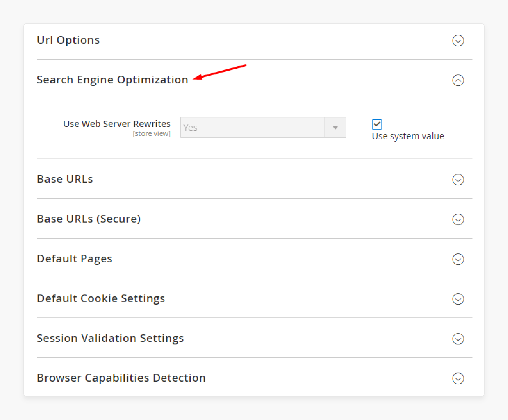This screenshot has width=508, height=420.
Task: Open the Default Cookie Settings section heading
Action: pos(101,299)
